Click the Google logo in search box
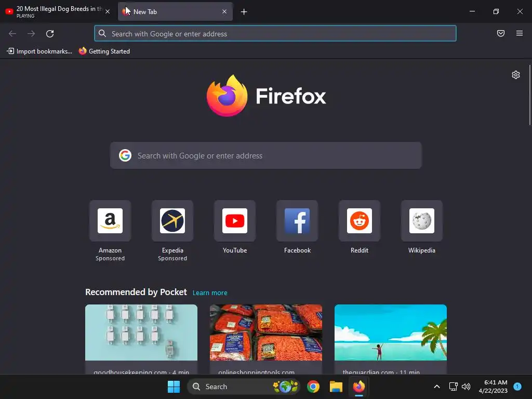This screenshot has height=399, width=532. (125, 155)
